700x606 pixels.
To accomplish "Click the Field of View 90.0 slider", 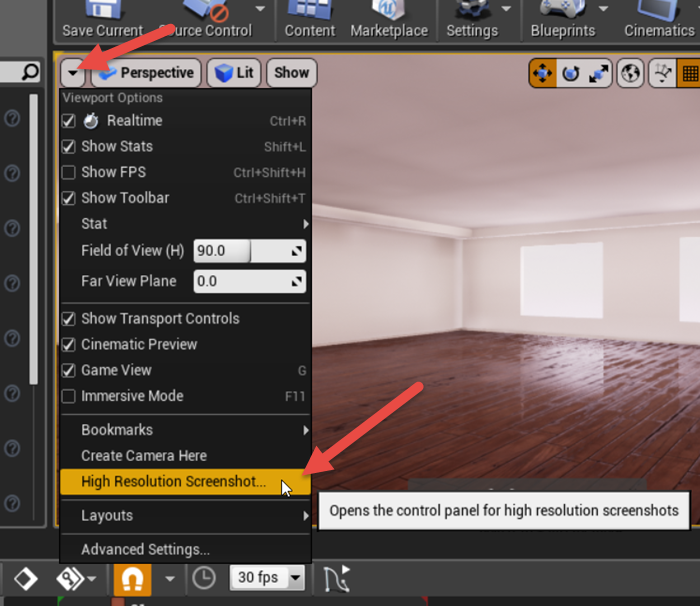I will (x=250, y=251).
